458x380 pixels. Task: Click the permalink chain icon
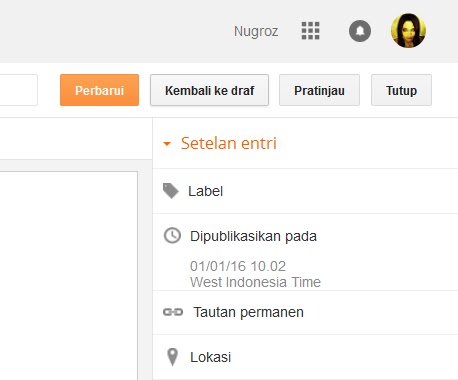(x=173, y=312)
